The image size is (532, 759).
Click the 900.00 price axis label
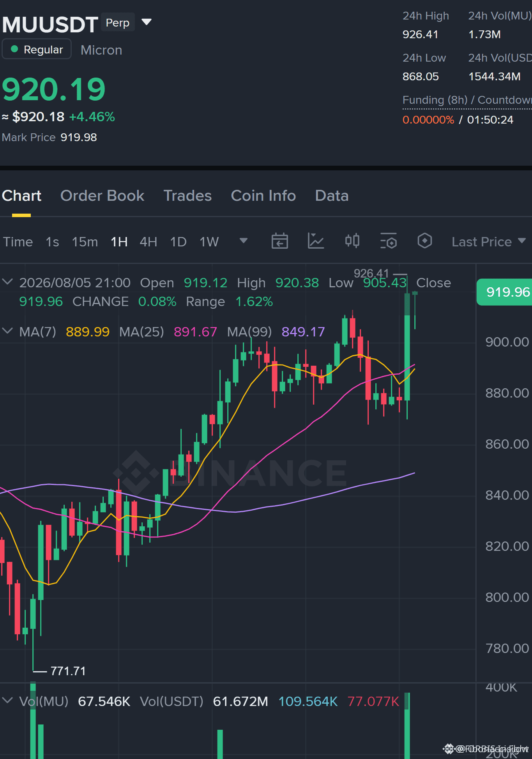(507, 342)
